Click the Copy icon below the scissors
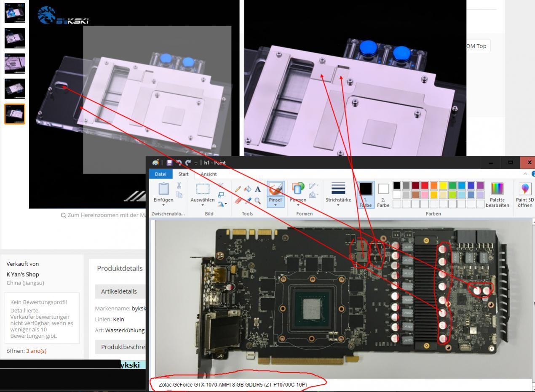 pyautogui.click(x=179, y=195)
